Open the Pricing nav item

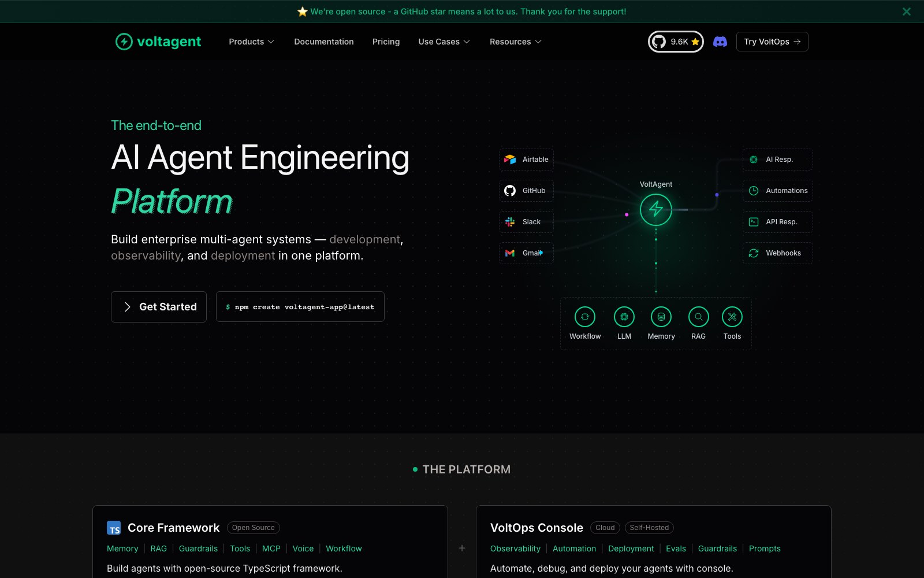[x=386, y=42]
